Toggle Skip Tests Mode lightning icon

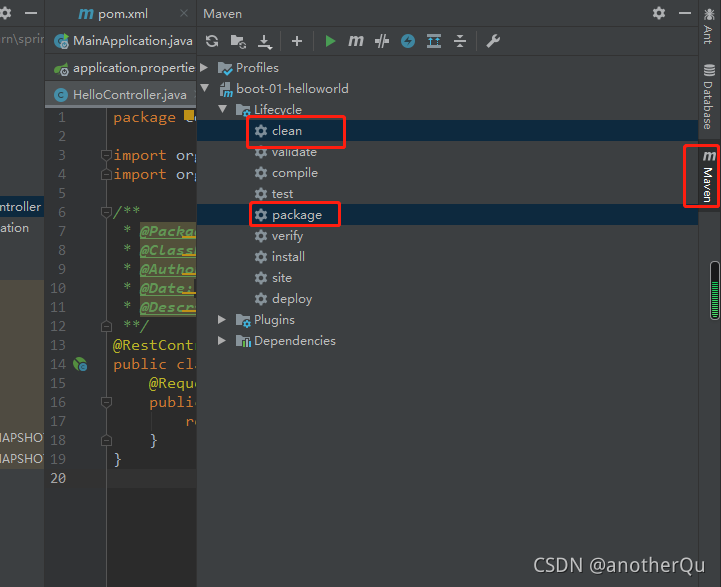[x=408, y=41]
